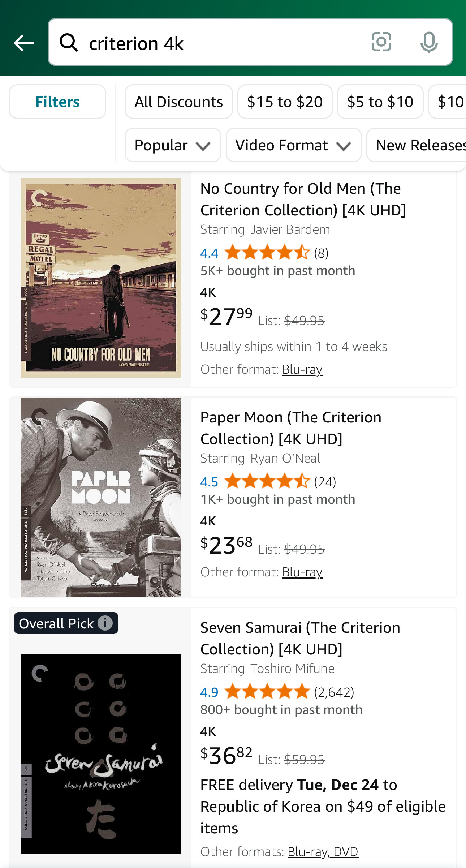Open Paper Moon star rating

click(267, 481)
